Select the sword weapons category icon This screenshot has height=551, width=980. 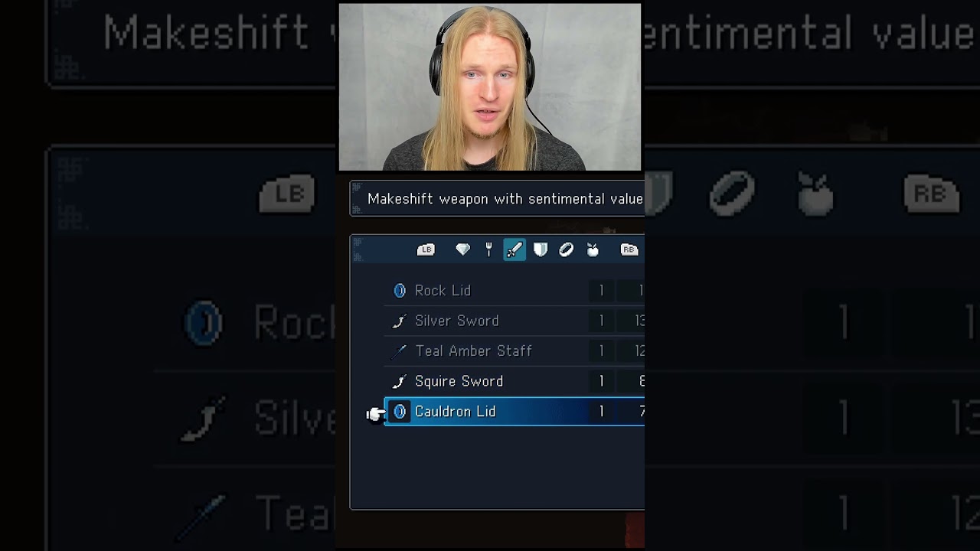pos(514,249)
